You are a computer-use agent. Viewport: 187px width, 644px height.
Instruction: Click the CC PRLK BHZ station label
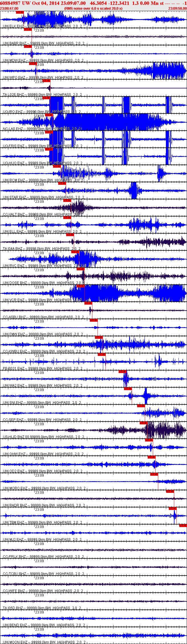pyautogui.click(x=43, y=557)
